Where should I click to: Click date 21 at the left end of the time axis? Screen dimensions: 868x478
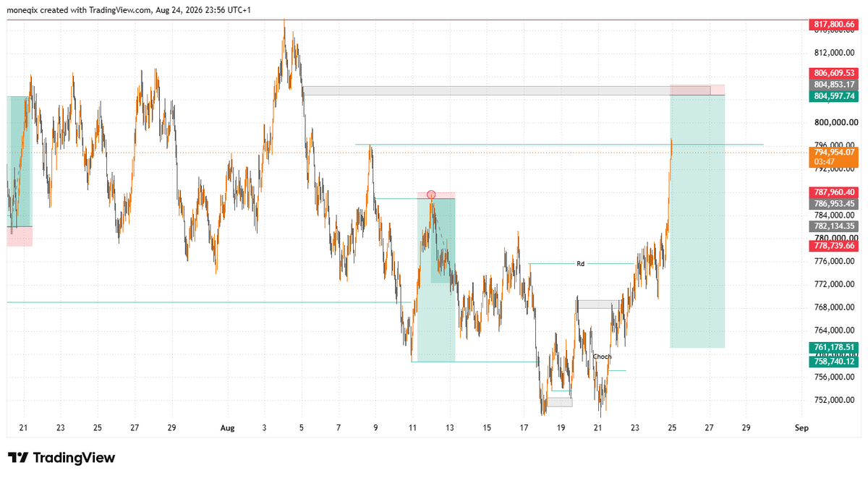tap(23, 427)
